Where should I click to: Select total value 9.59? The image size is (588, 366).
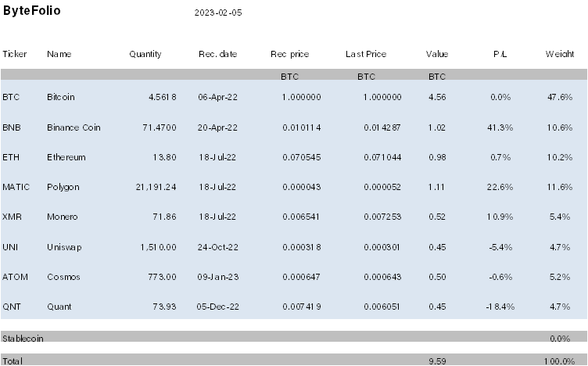437,361
